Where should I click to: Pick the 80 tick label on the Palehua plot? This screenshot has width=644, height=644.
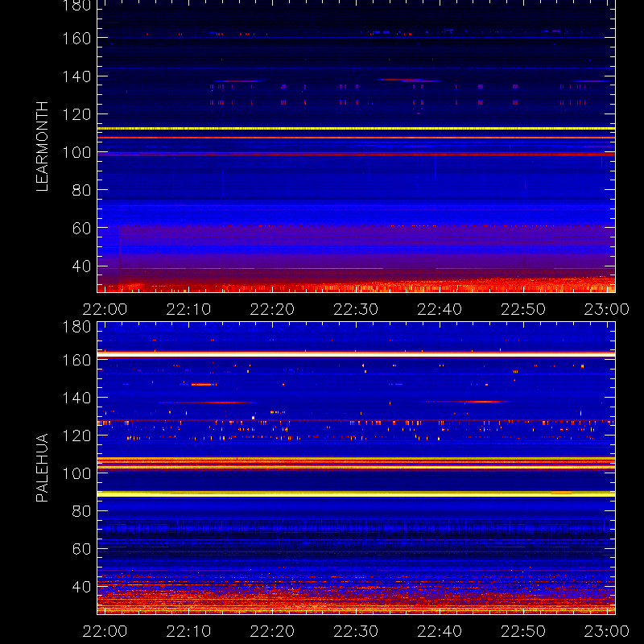81,511
